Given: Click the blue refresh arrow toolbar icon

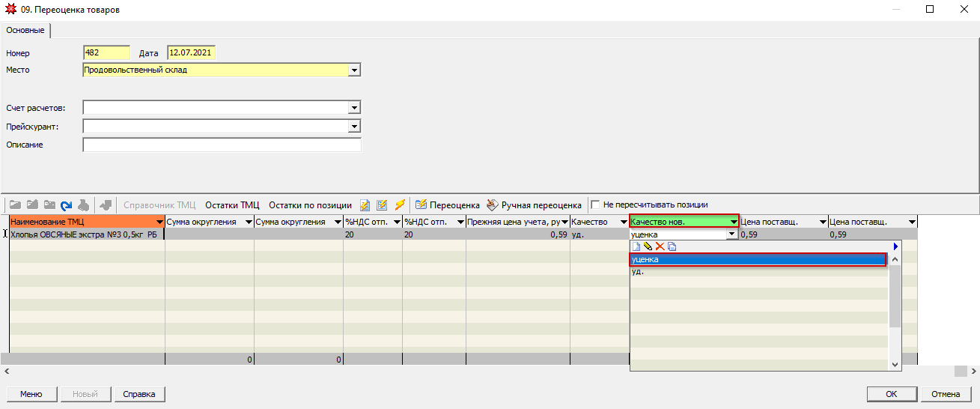Looking at the screenshot, I should coord(66,204).
